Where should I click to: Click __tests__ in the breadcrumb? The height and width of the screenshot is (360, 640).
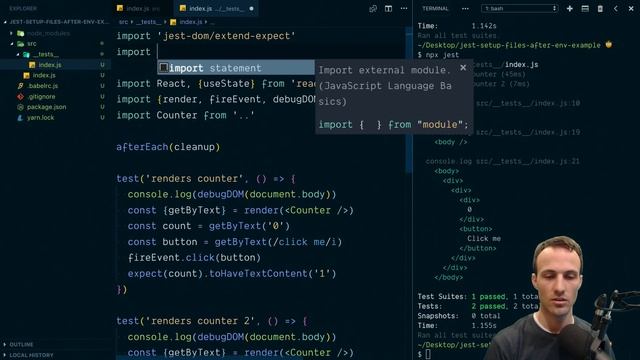coord(148,22)
